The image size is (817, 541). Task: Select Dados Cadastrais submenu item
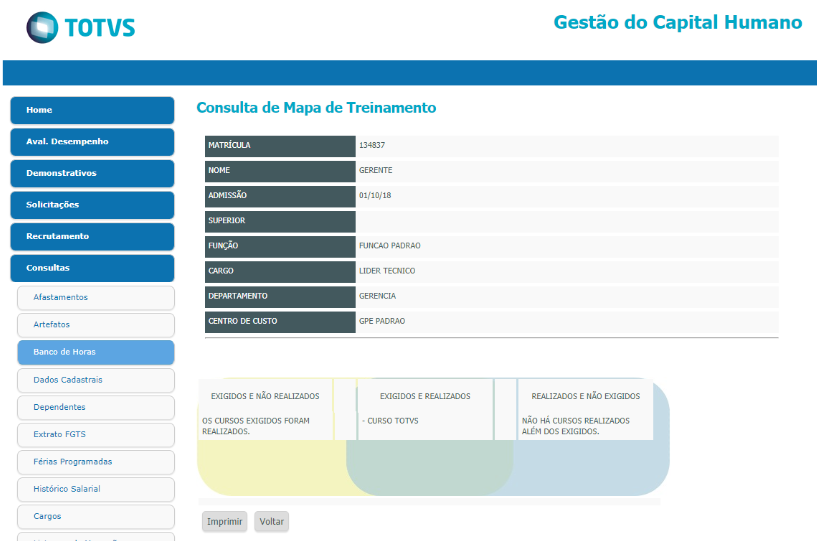pyautogui.click(x=96, y=380)
